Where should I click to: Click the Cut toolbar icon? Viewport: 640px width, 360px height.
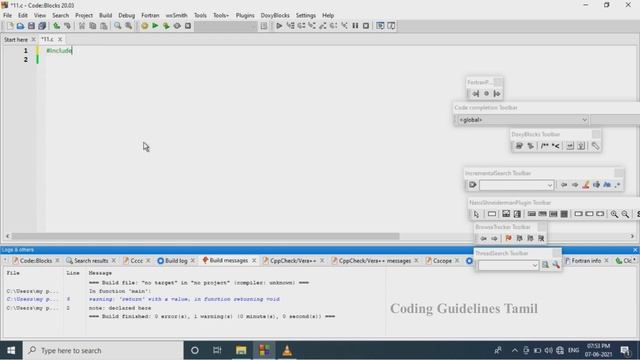pos(82,26)
